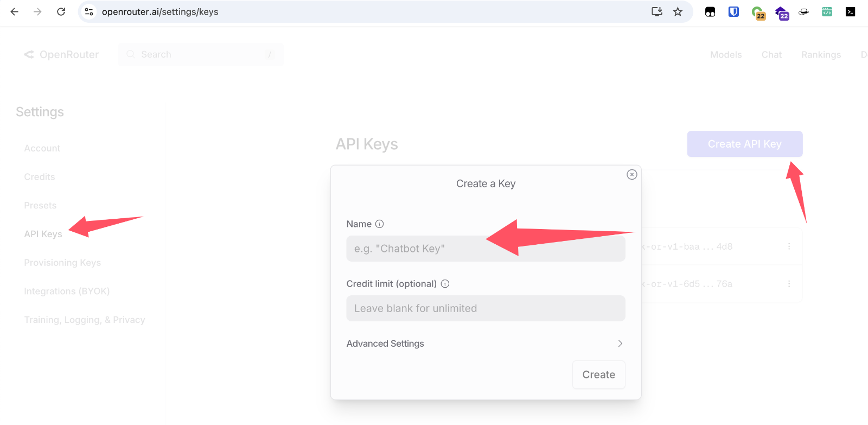Open the Models link in top navigation

pos(725,55)
